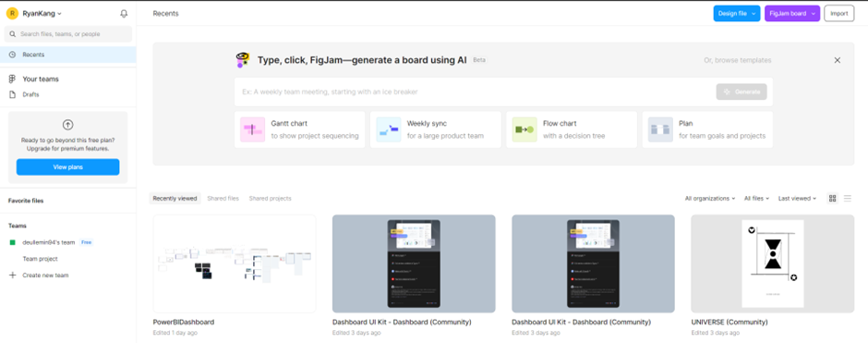Open deullemin94's team
Image resolution: width=868 pixels, height=343 pixels.
(49, 242)
